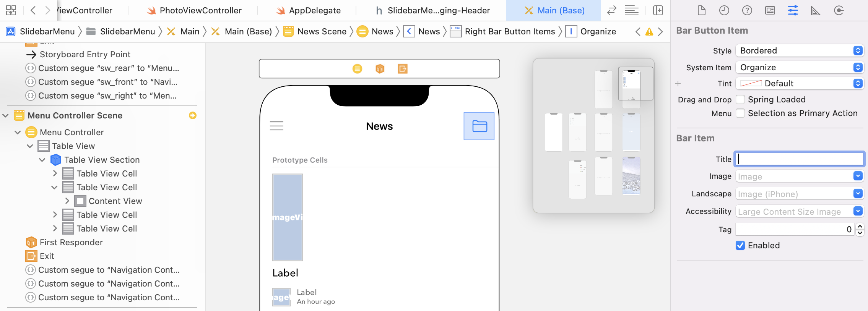Screen dimensions: 868x311
Task: Open the History inspector clock icon
Action: coord(724,10)
